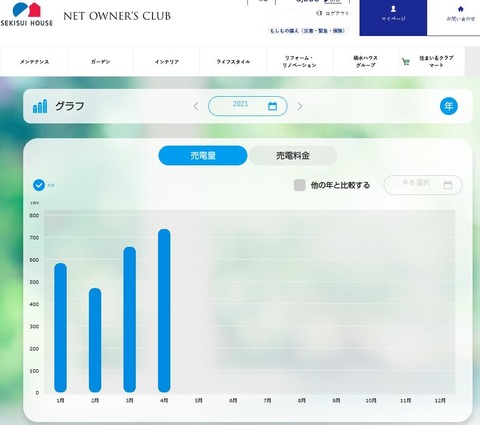Switch to 売電料金 tab
480x425 pixels.
tap(293, 155)
